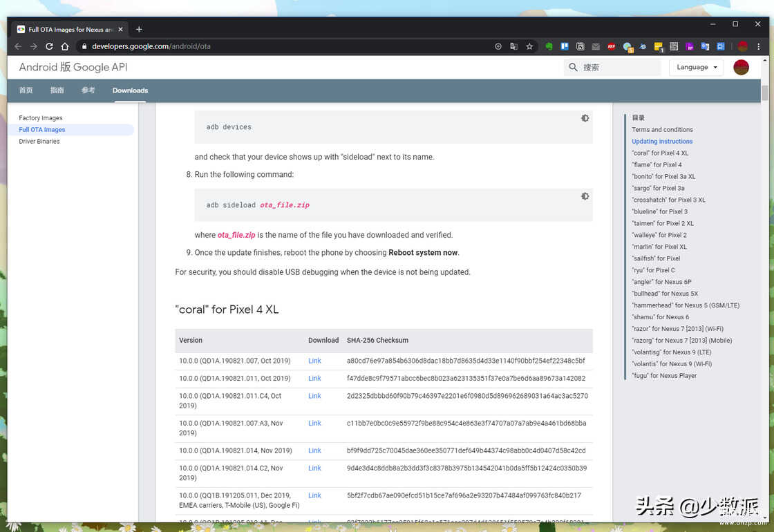Jump to "marlin" for Pixel XL
Screen dimensions: 774x532
659,247
